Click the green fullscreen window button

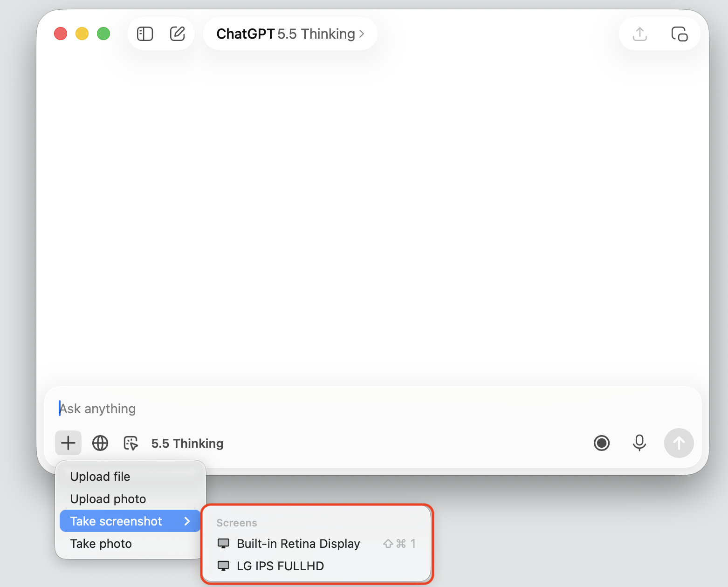pyautogui.click(x=103, y=34)
